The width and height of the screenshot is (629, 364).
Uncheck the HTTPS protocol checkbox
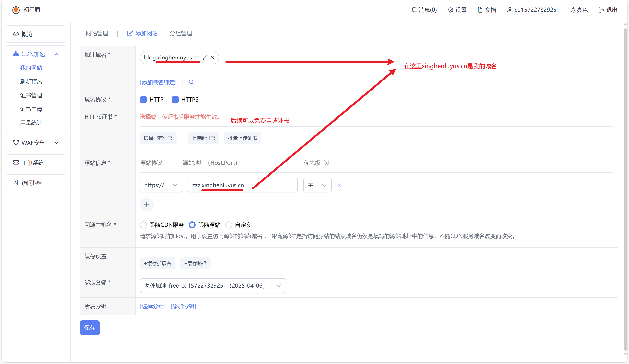coord(175,100)
